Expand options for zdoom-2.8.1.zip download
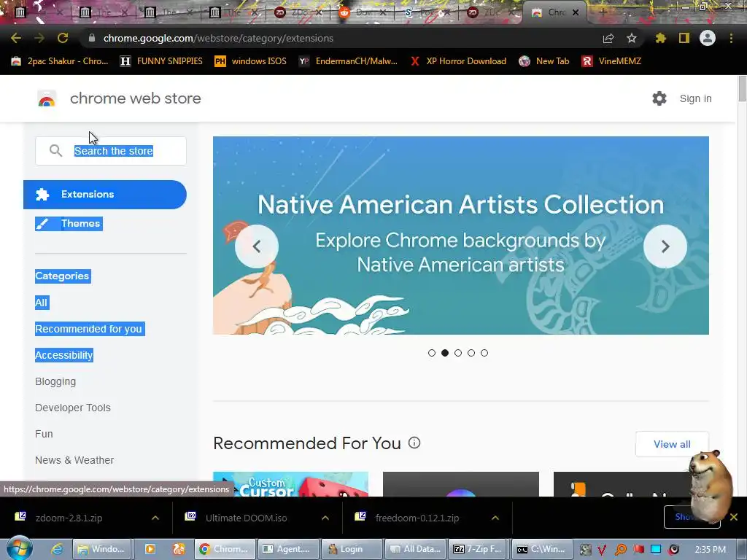Image resolution: width=747 pixels, height=560 pixels. coord(155,518)
